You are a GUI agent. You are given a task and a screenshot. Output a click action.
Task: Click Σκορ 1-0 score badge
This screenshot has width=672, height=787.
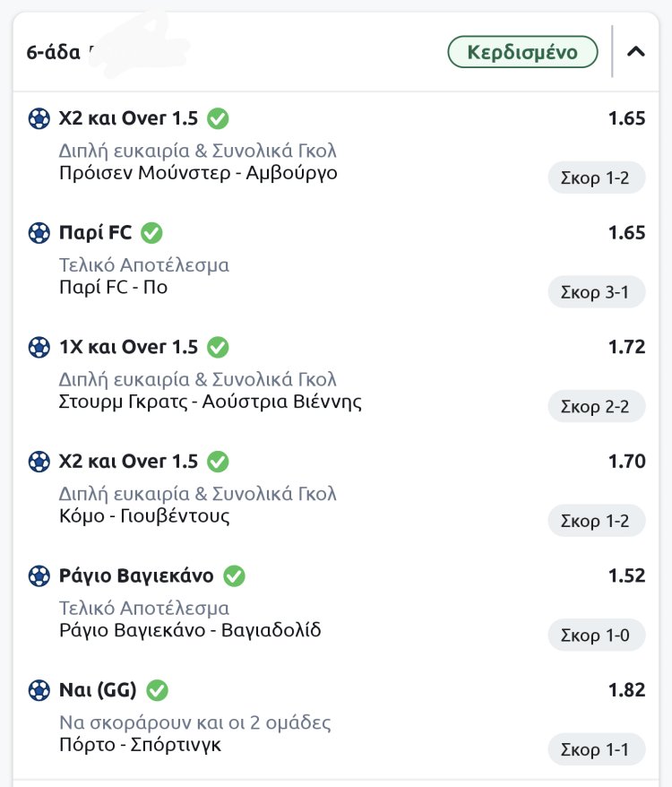pos(596,636)
